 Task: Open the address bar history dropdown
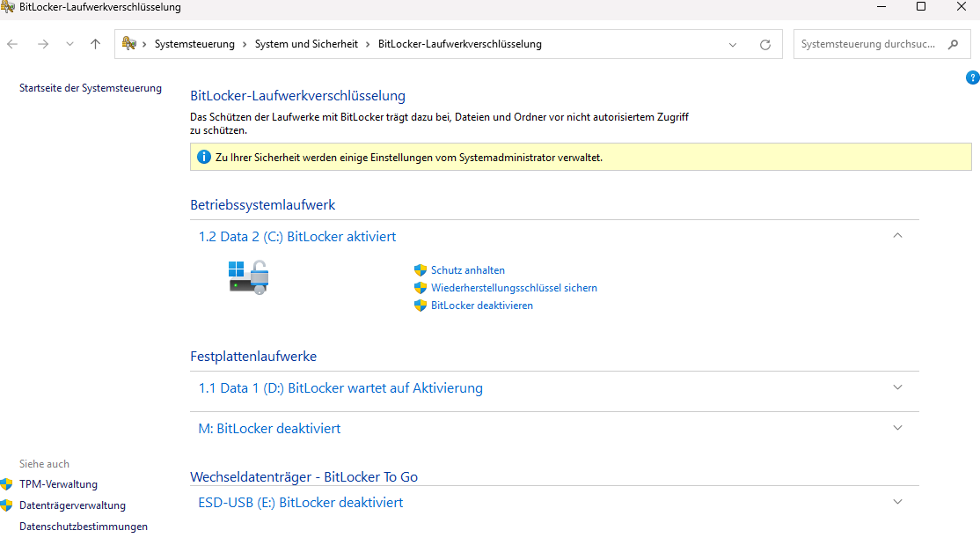(x=733, y=45)
